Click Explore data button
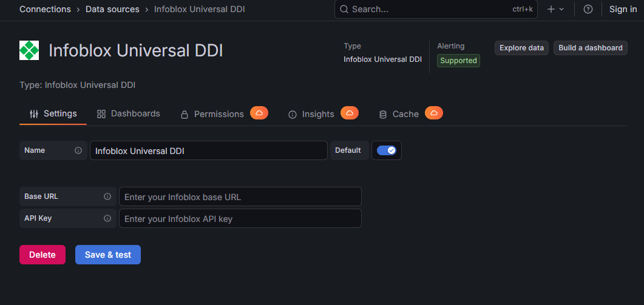The height and width of the screenshot is (305, 644). pyautogui.click(x=521, y=48)
